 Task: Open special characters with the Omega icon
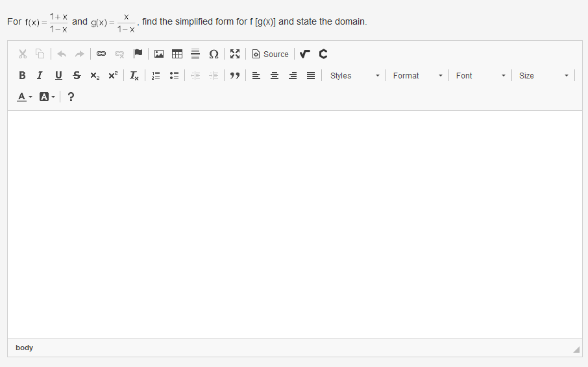tap(214, 54)
